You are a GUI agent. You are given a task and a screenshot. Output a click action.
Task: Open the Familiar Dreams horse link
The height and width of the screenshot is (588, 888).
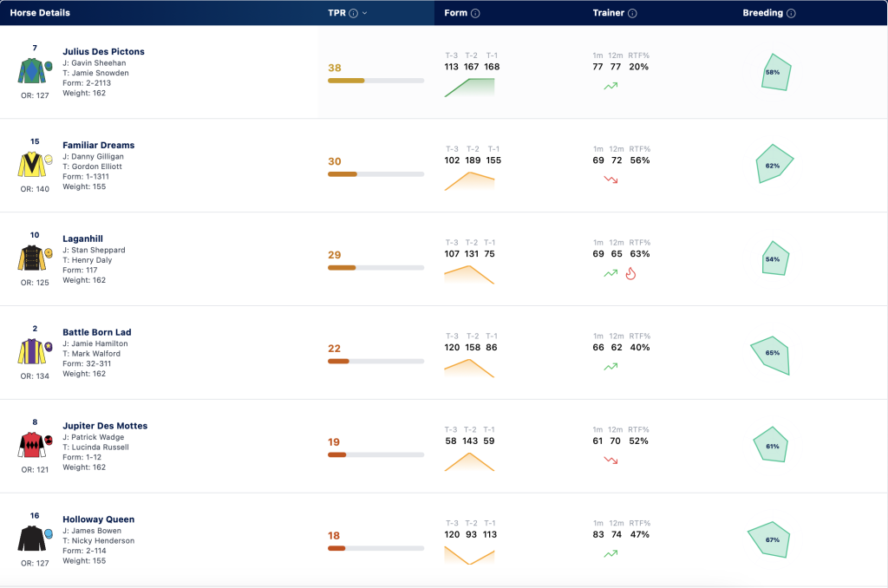click(x=99, y=145)
